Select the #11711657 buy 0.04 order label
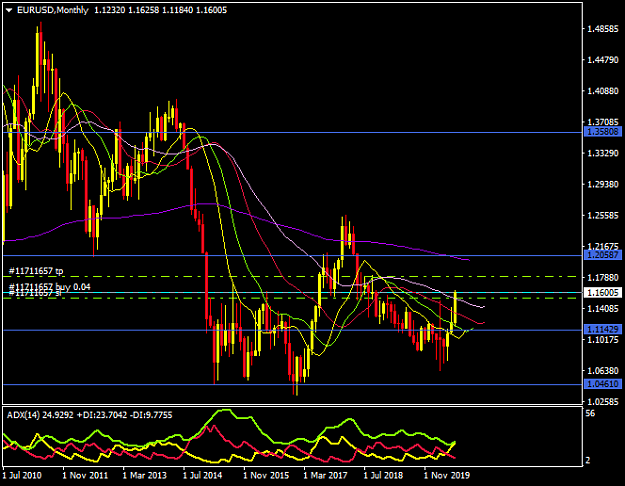 49,287
